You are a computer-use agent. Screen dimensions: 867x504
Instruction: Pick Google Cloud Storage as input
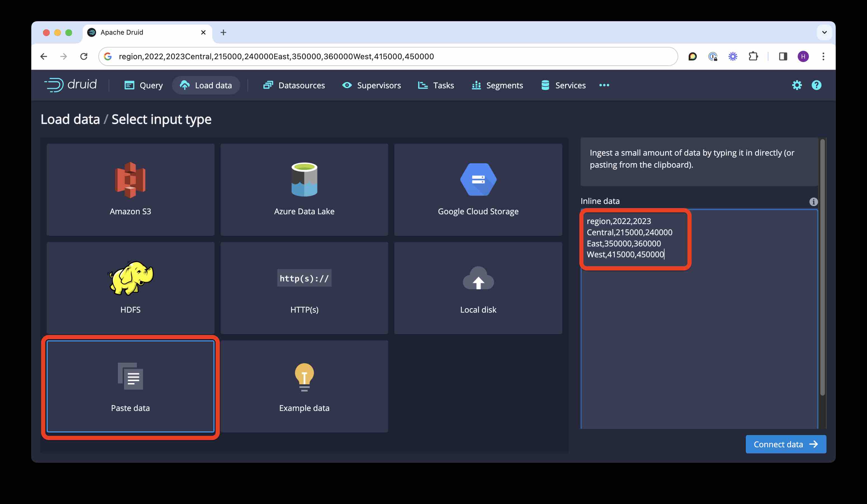tap(478, 189)
